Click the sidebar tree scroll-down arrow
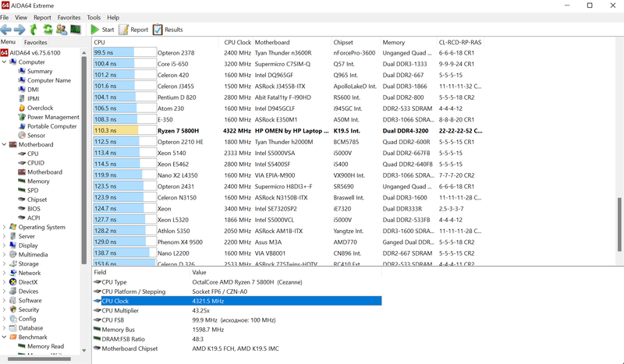 [84, 351]
